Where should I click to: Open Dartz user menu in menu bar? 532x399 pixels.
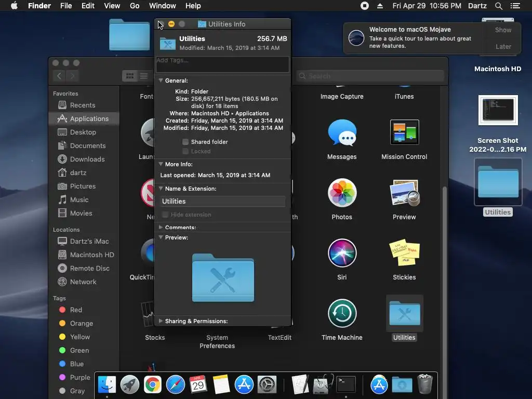coord(477,6)
